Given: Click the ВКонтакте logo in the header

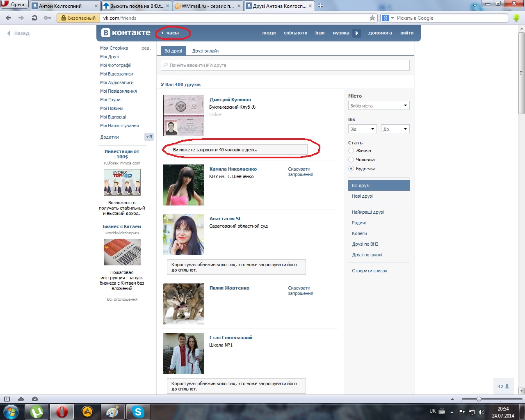Looking at the screenshot, I should pyautogui.click(x=126, y=33).
